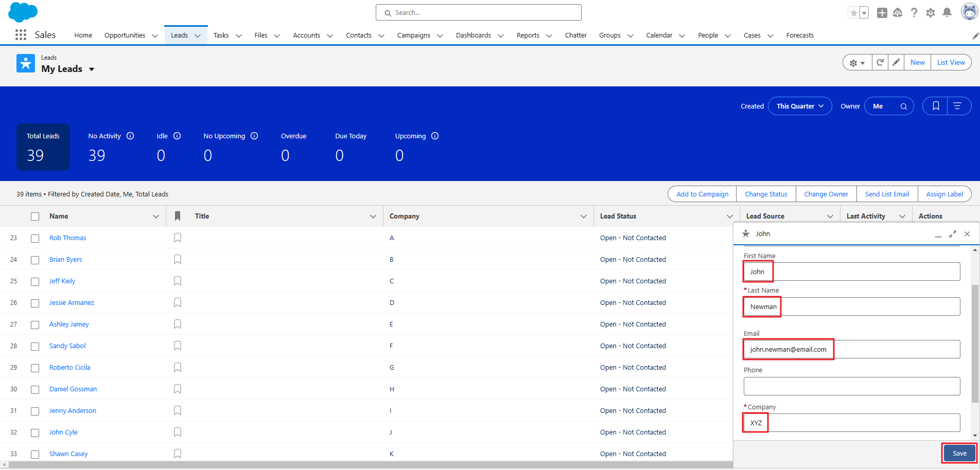
Task: Expand the Lead Status column menu
Action: pos(729,216)
